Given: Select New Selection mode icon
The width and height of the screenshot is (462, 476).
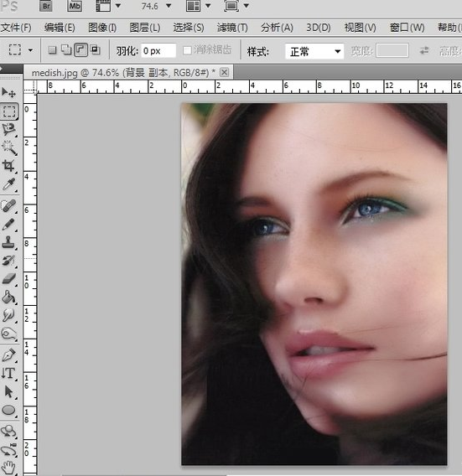Looking at the screenshot, I should (x=52, y=49).
